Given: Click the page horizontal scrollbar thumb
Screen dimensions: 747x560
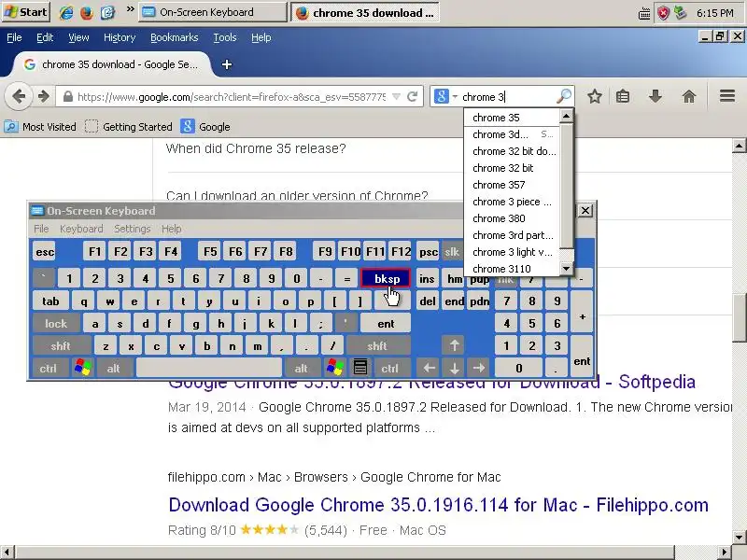Looking at the screenshot, I should [344, 553].
